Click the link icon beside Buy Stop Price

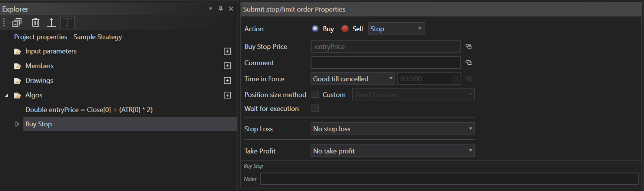(x=469, y=46)
